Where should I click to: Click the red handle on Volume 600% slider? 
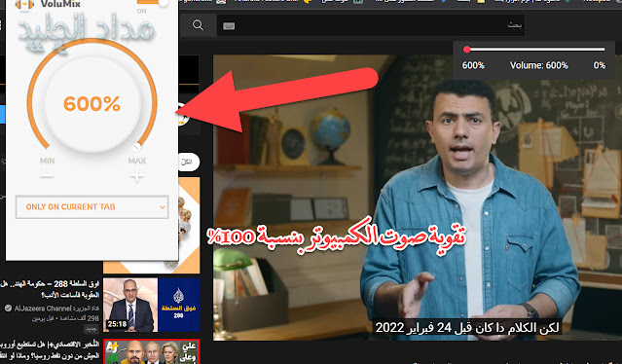point(467,50)
